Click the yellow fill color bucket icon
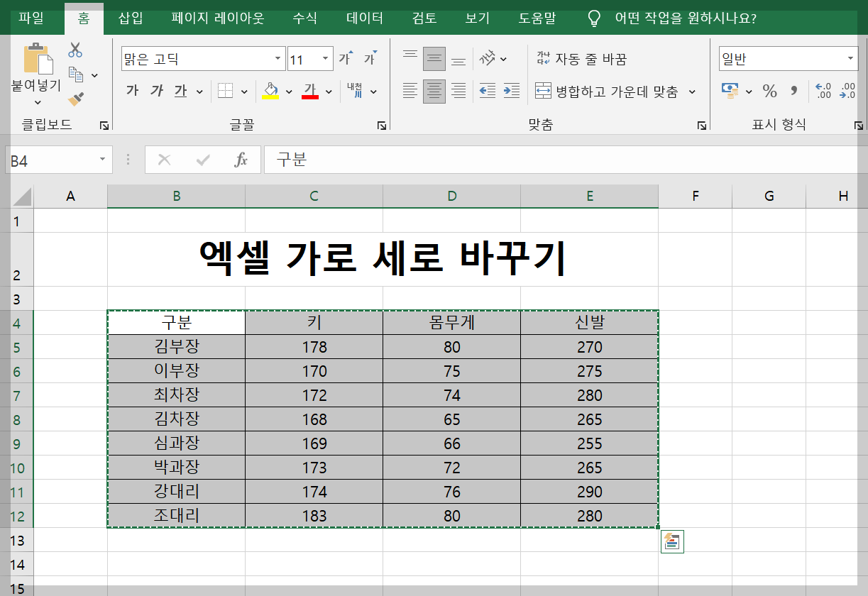This screenshot has width=868, height=596. (271, 91)
